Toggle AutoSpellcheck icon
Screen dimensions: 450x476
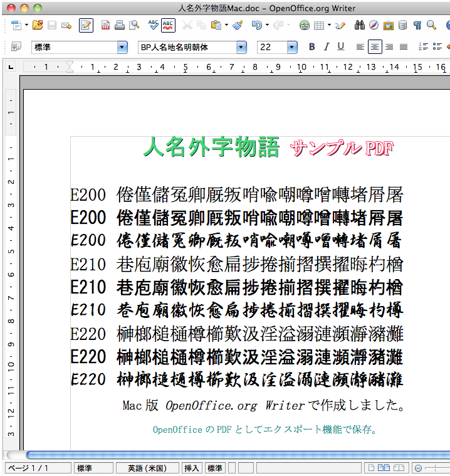168,25
